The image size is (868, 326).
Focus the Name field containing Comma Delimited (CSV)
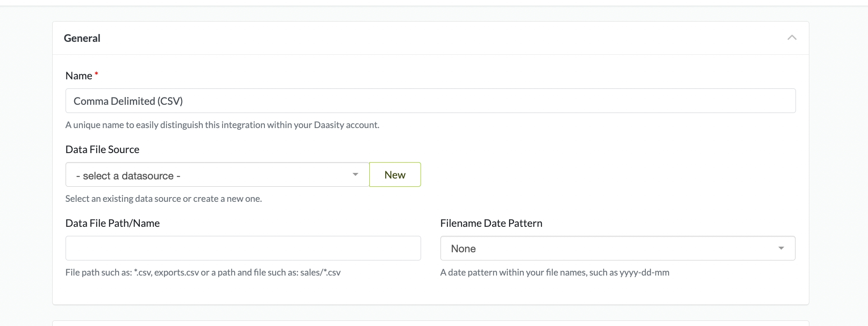(x=430, y=101)
